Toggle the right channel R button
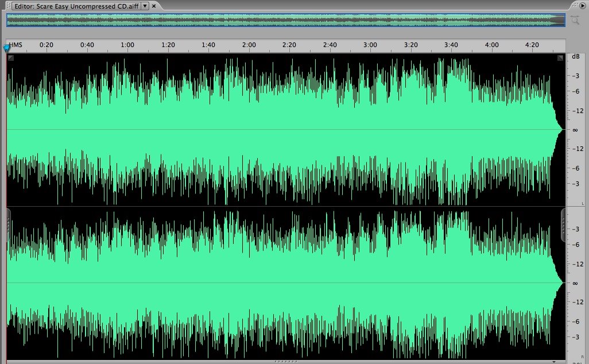The height and width of the screenshot is (364, 589). coord(583,357)
